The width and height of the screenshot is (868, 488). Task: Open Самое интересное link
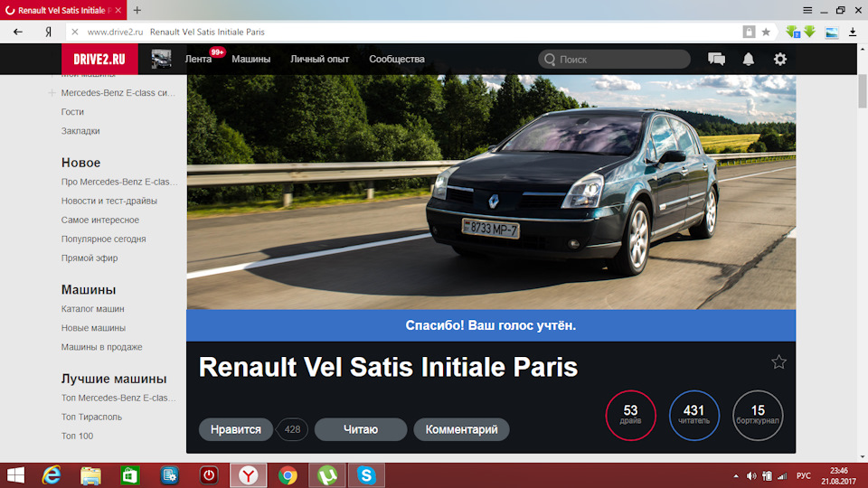(x=100, y=221)
